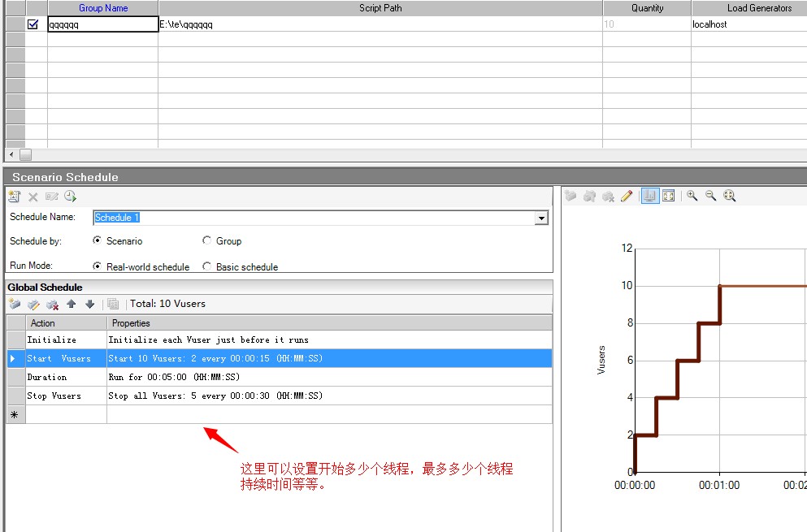Click the Action column header
The image size is (807, 532).
[x=67, y=323]
